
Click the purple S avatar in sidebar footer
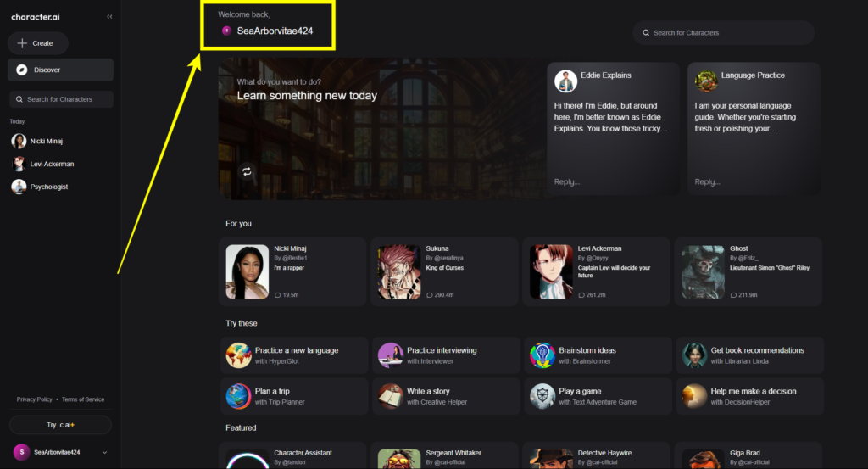click(x=21, y=452)
